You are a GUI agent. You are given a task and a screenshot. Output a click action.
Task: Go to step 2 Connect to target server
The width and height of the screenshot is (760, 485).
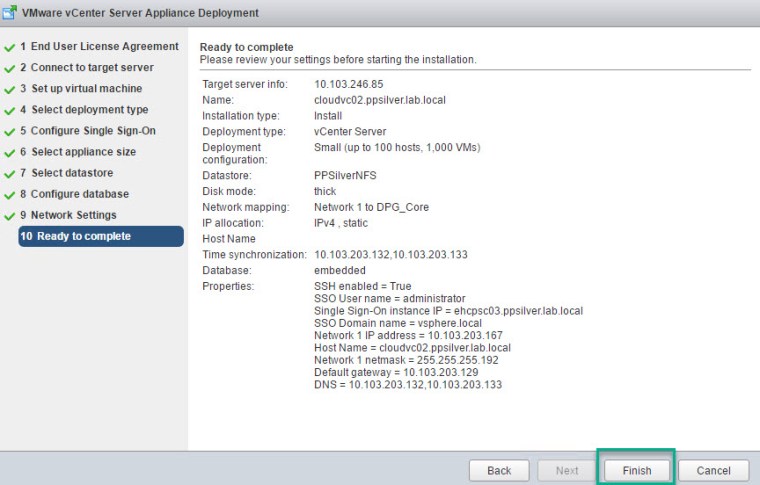click(87, 67)
